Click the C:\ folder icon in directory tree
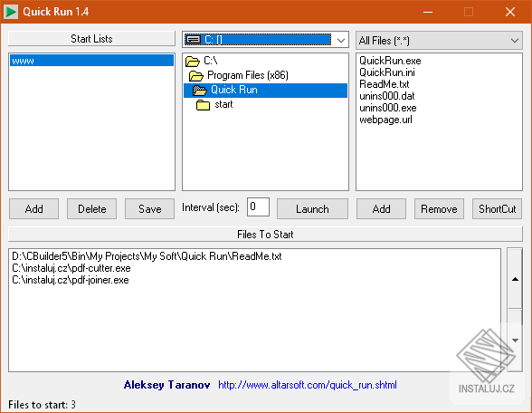The image size is (532, 413). (193, 62)
